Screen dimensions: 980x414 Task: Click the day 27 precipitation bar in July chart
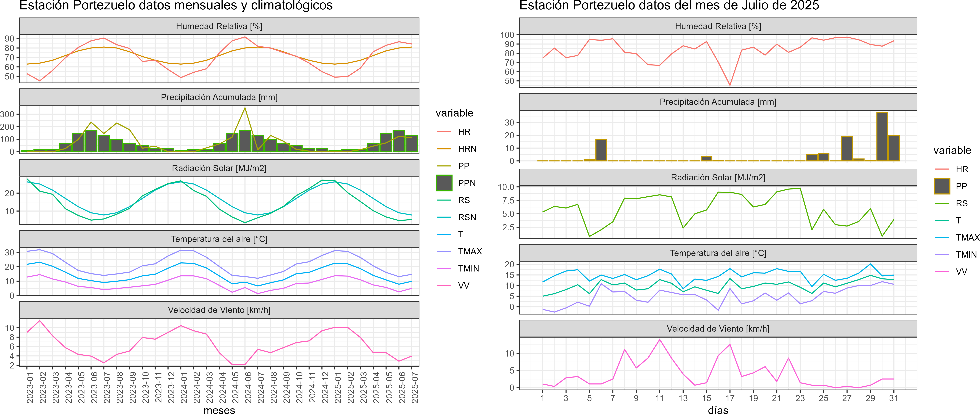[847, 148]
